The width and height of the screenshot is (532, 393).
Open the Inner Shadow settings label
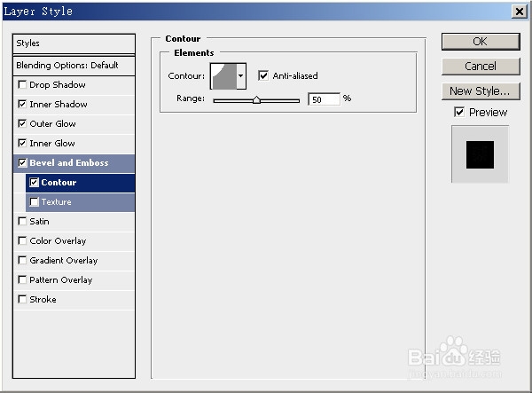(x=59, y=104)
